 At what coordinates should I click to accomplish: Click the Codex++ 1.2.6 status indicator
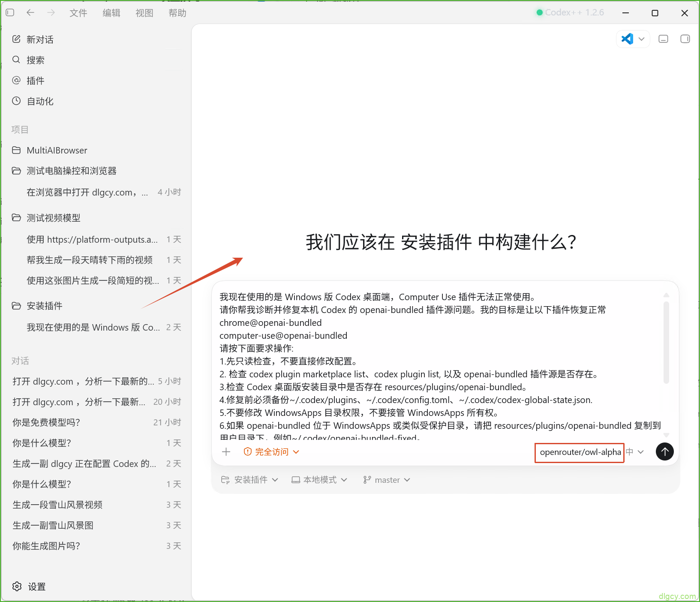pyautogui.click(x=570, y=12)
